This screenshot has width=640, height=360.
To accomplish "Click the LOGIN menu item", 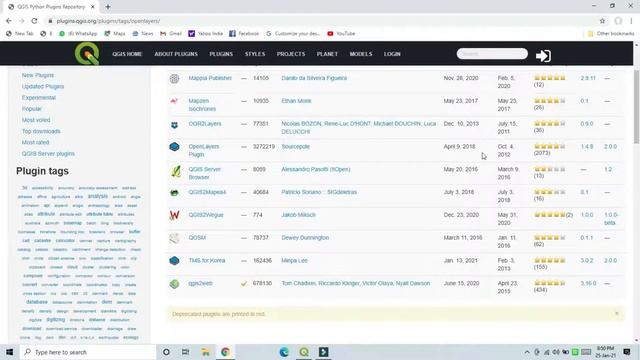I will 392,54.
